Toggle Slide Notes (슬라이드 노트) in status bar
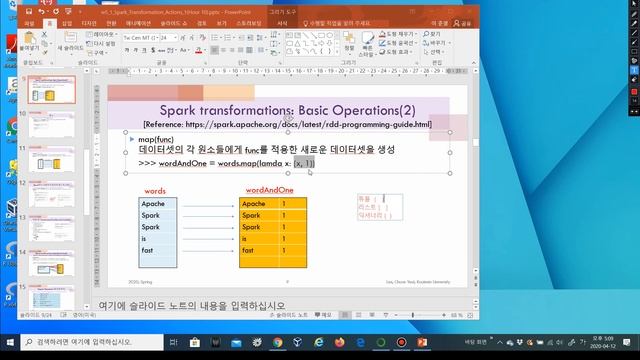 coord(289,315)
